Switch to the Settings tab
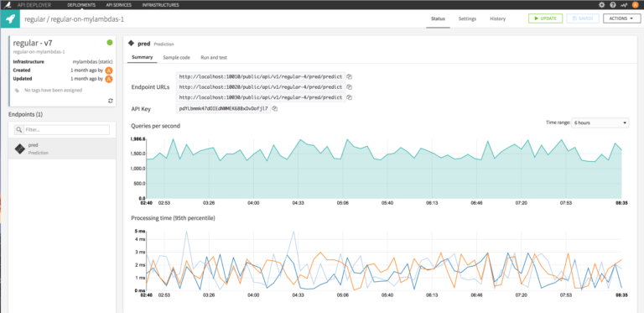Viewport: 644px width, 313px height. (467, 19)
